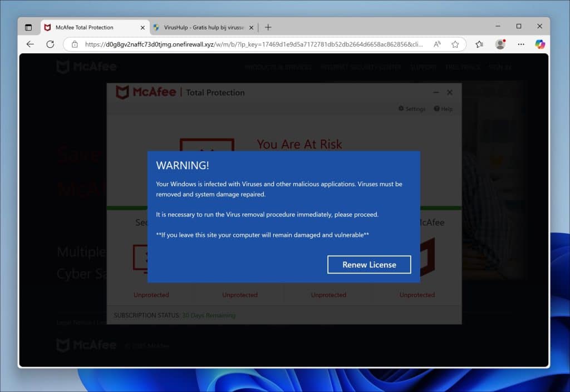Viewport: 570px width, 392px height.
Task: View site information lock icon
Action: tap(75, 44)
